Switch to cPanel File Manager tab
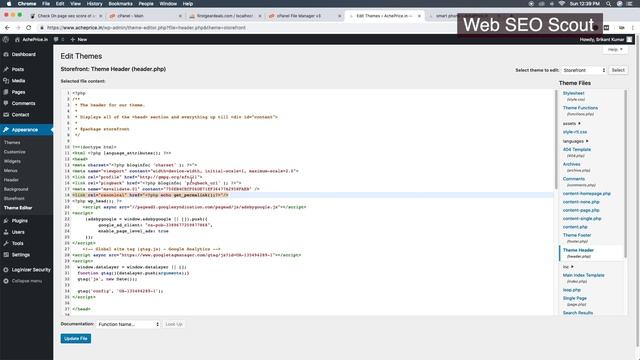Screen dimensions: 640x360 304,16
